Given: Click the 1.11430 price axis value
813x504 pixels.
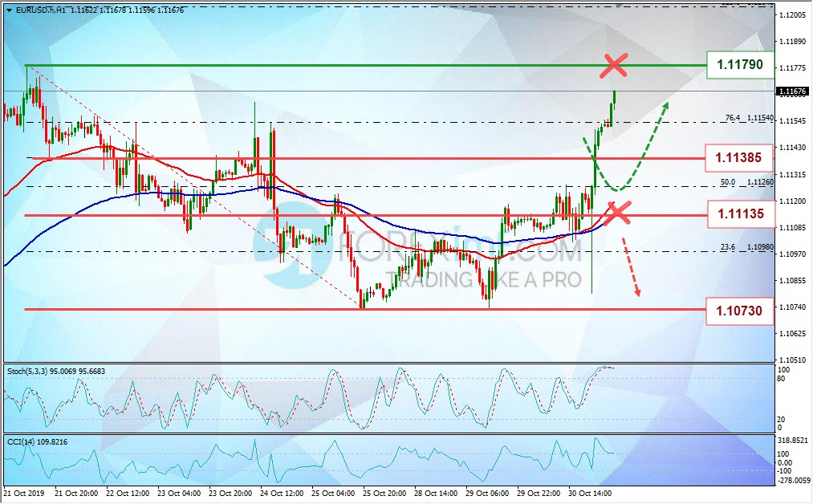Looking at the screenshot, I should pyautogui.click(x=793, y=148).
